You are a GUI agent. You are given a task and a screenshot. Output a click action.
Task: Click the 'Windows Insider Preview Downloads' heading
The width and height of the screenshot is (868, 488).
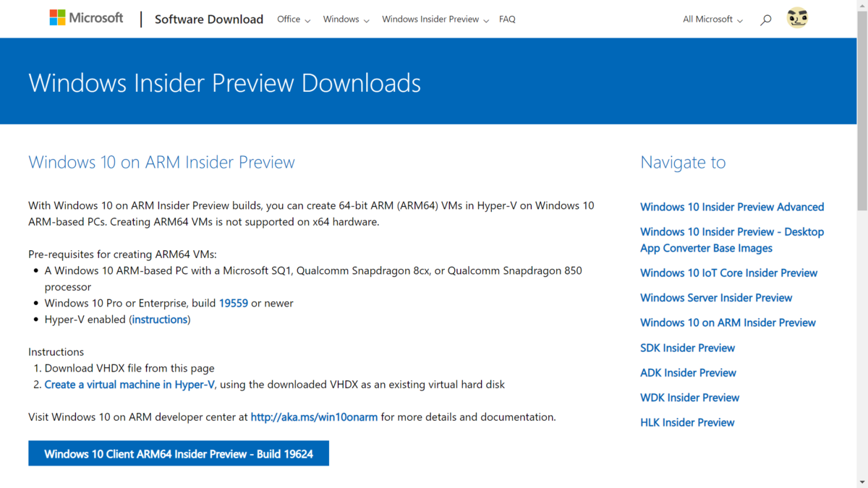point(224,82)
